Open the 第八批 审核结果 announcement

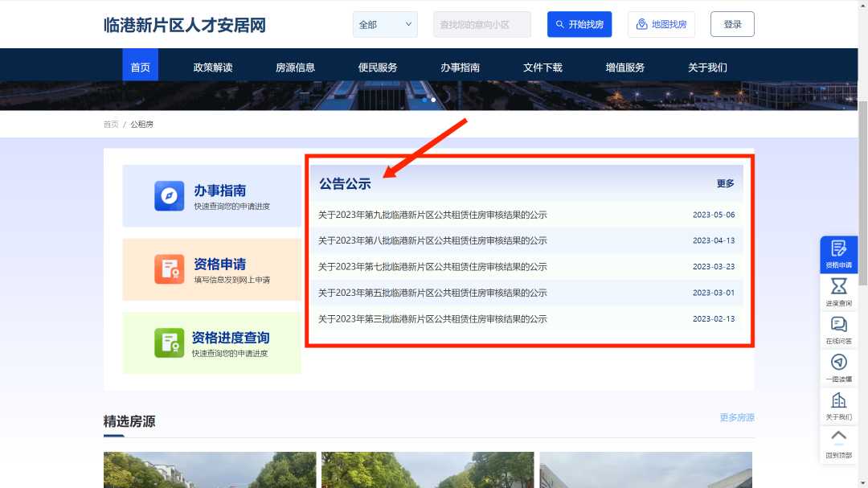pos(432,241)
